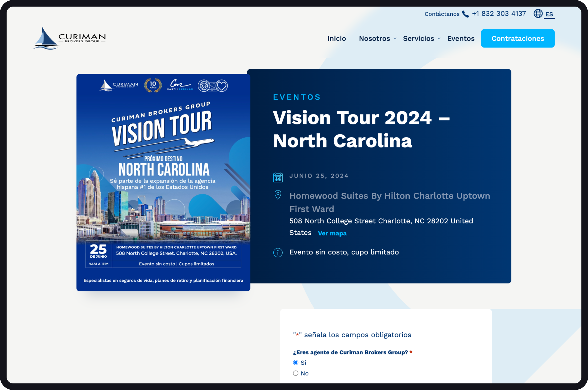Click the Contrataciones button

517,38
